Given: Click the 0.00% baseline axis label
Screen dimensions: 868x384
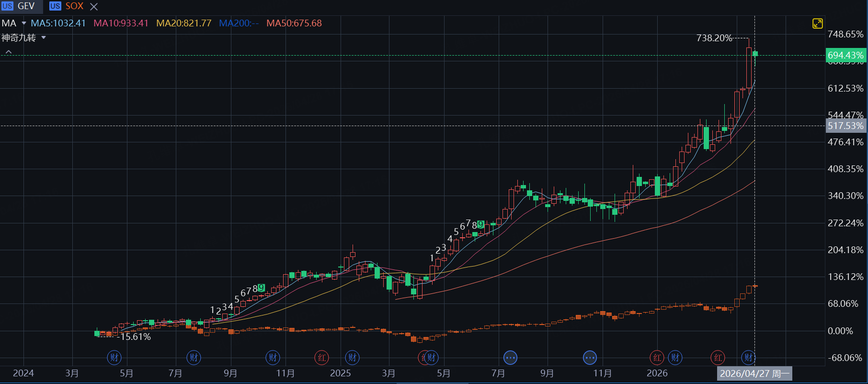Looking at the screenshot, I should tap(840, 331).
